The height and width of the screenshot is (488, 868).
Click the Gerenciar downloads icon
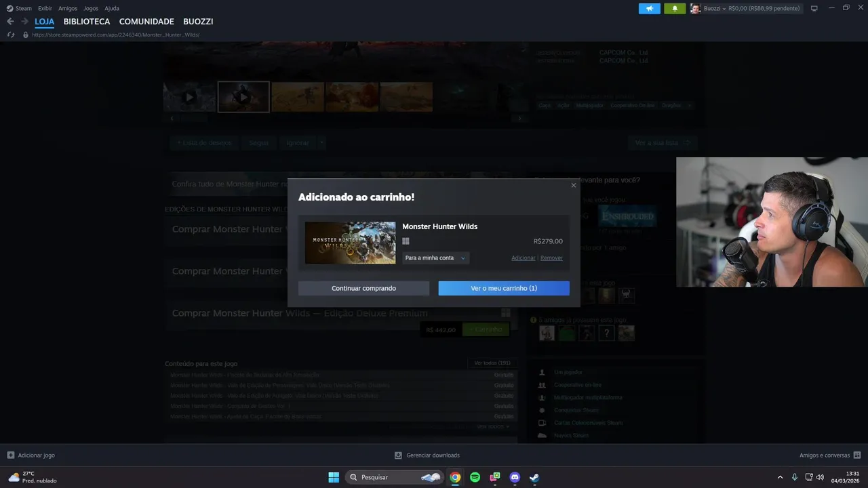(x=399, y=455)
